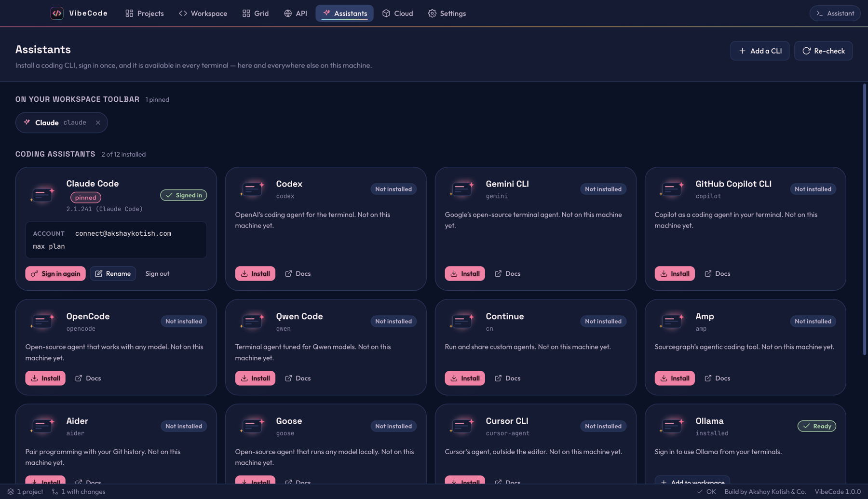Click the OK status indicator

click(x=706, y=492)
